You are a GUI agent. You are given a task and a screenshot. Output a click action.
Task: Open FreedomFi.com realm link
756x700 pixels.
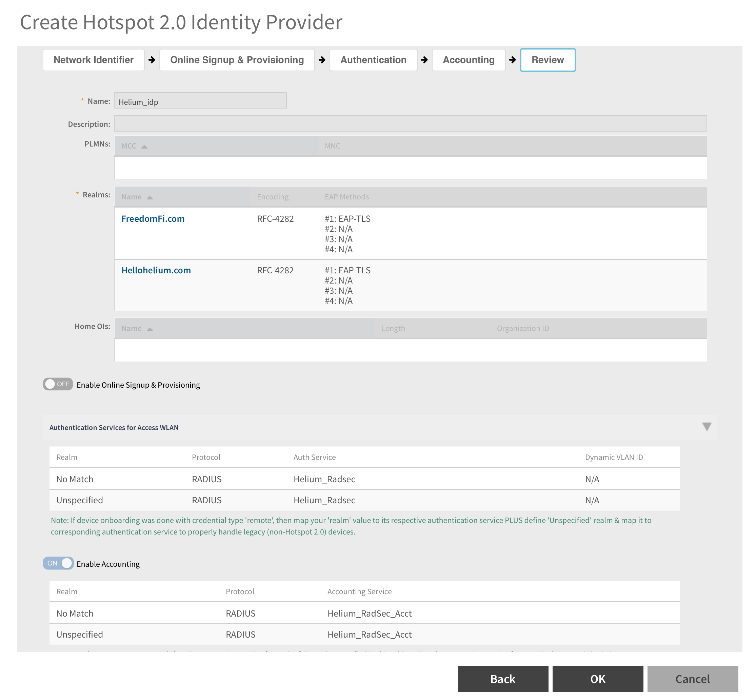[153, 218]
